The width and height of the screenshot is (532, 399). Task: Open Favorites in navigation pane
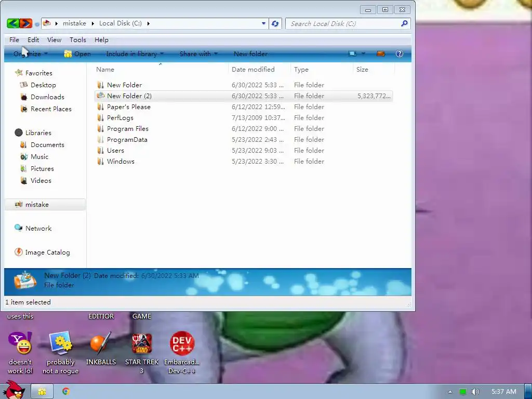pos(38,73)
